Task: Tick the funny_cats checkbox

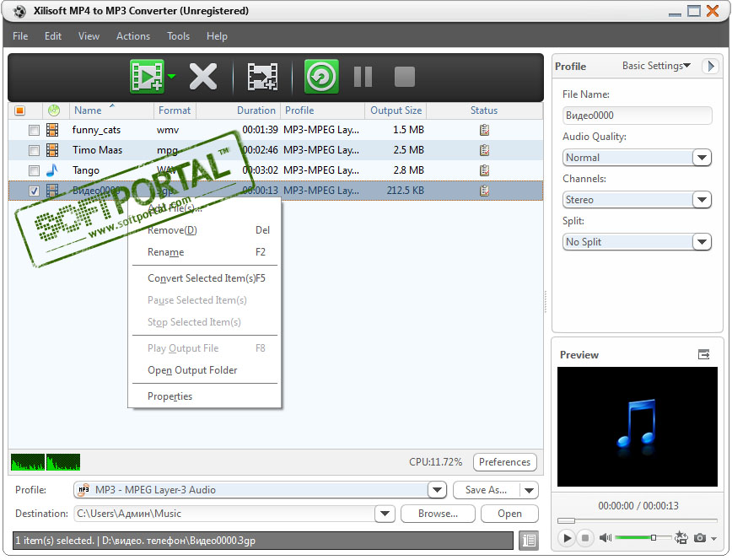Action: [x=34, y=130]
